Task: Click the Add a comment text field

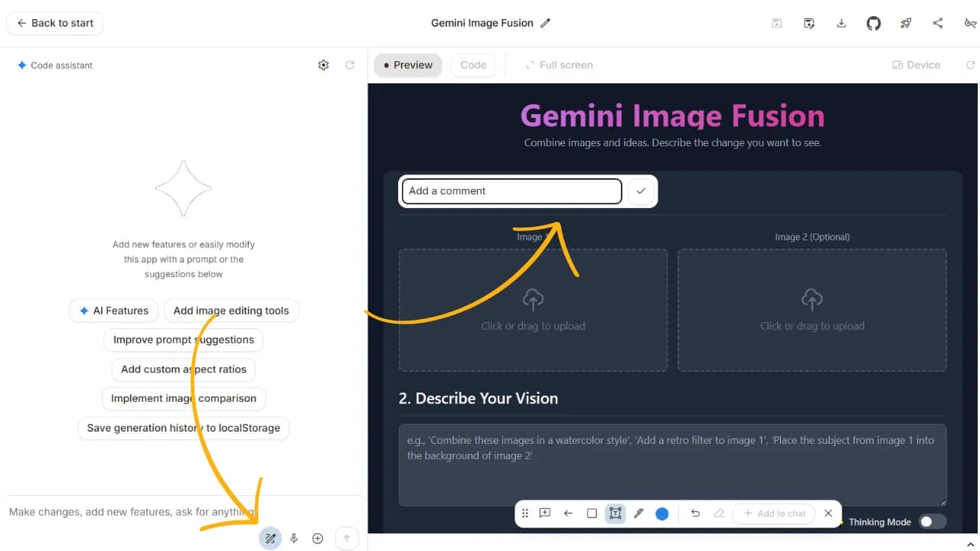Action: tap(512, 191)
